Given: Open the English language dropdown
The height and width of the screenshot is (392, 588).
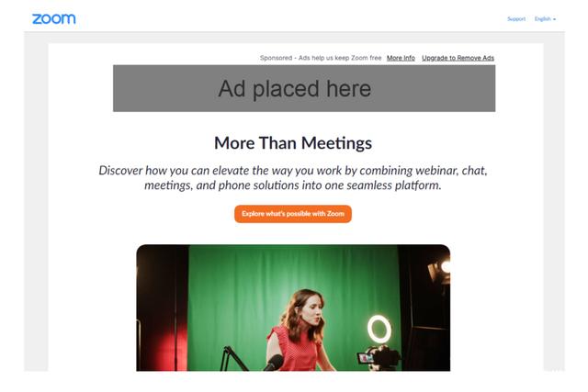Looking at the screenshot, I should coord(545,18).
